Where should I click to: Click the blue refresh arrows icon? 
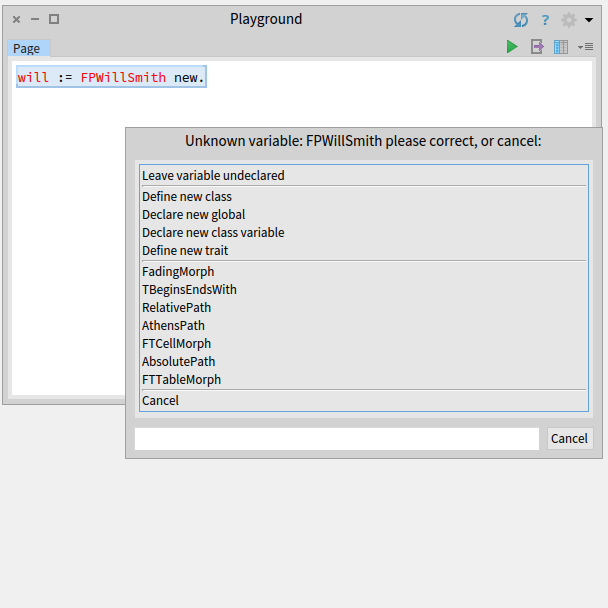coord(521,20)
